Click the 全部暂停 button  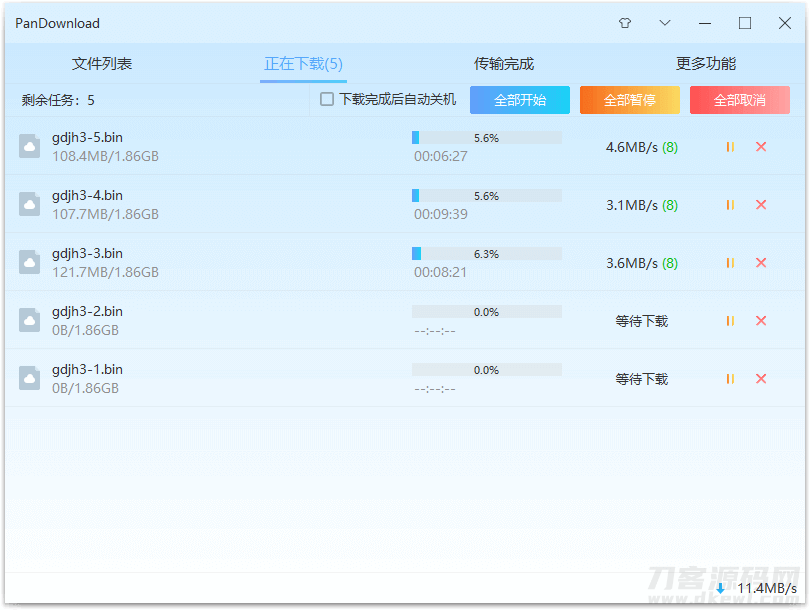point(630,100)
